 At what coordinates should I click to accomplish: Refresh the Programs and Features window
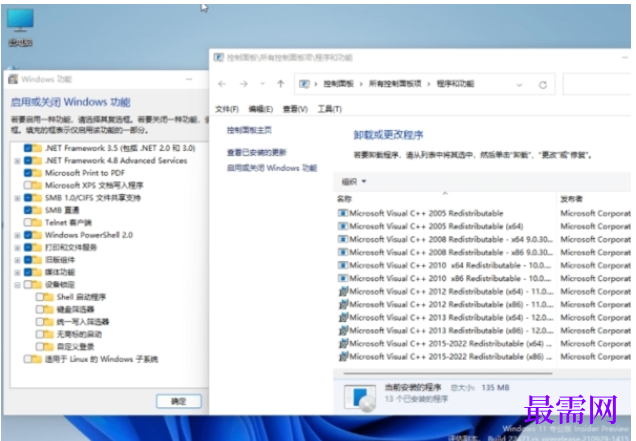pyautogui.click(x=543, y=85)
